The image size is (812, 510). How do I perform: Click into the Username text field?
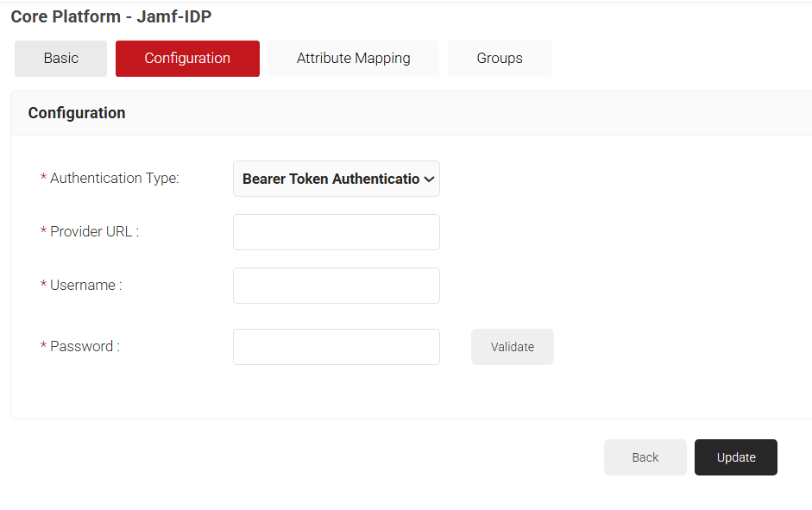click(x=336, y=286)
